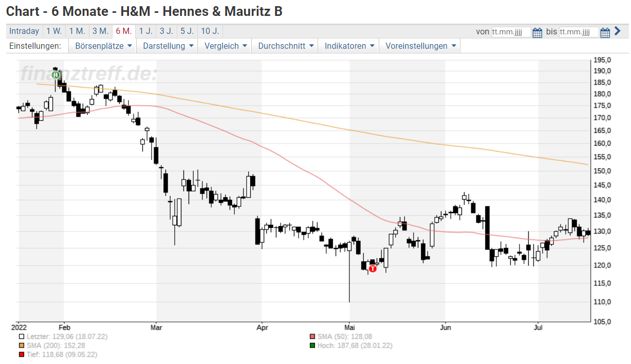Switch to the Intraday time range tab
Image resolution: width=631 pixels, height=364 pixels.
tap(24, 31)
